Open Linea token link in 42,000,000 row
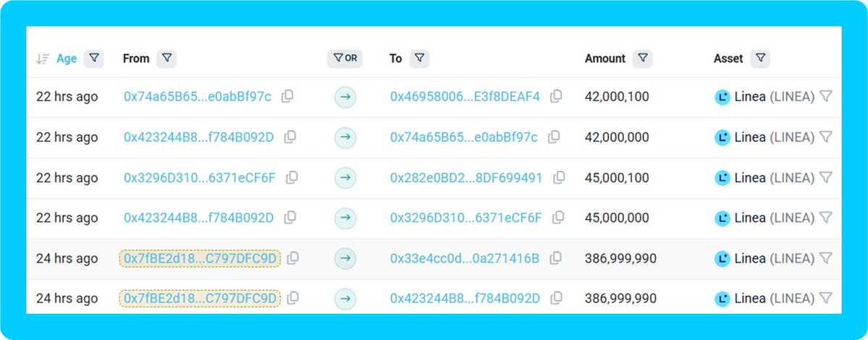Viewport: 868px width, 340px height. (x=765, y=137)
